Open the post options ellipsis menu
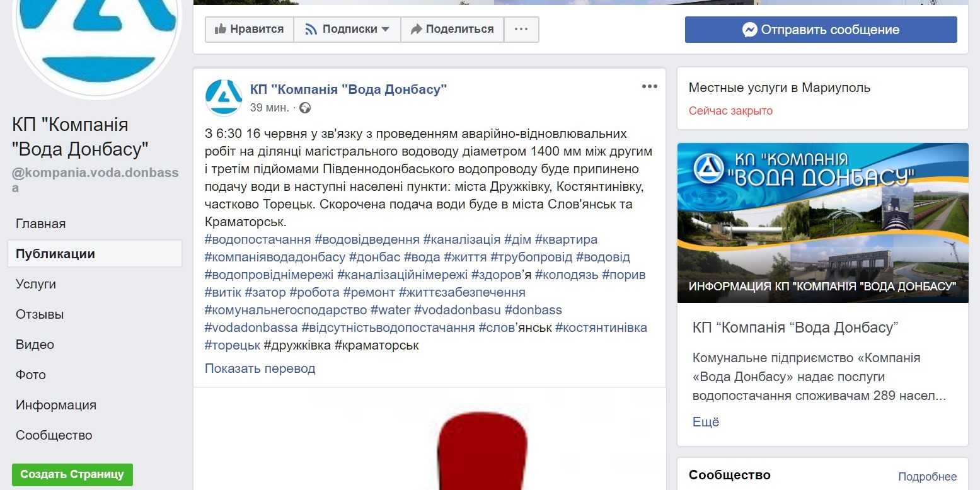Image resolution: width=980 pixels, height=490 pixels. coord(649,86)
